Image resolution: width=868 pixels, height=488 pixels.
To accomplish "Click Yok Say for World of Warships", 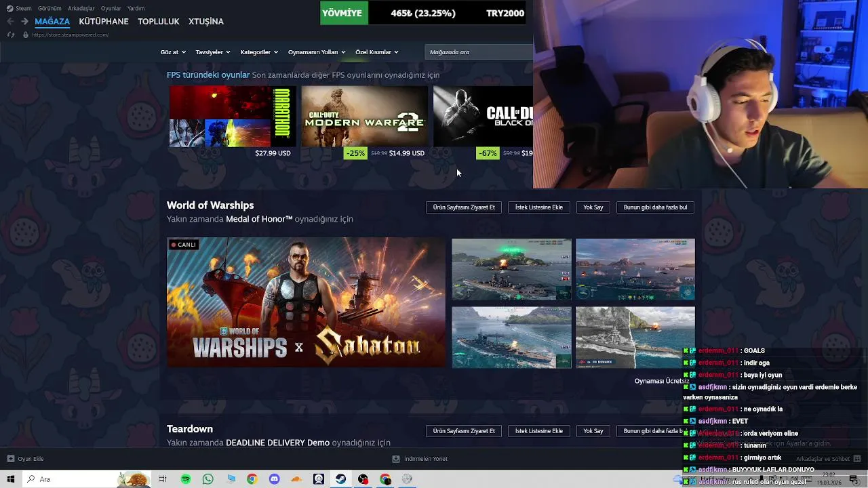I will tap(593, 207).
